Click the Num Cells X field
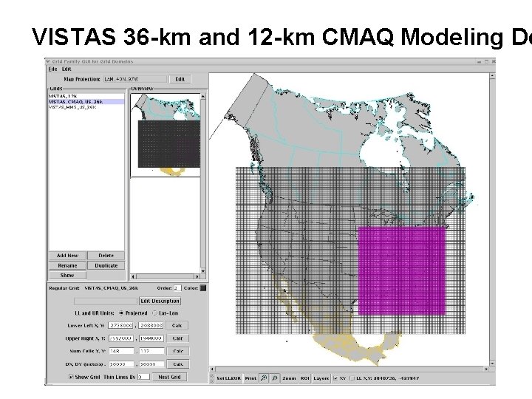This screenshot has height=399, width=532. point(121,351)
